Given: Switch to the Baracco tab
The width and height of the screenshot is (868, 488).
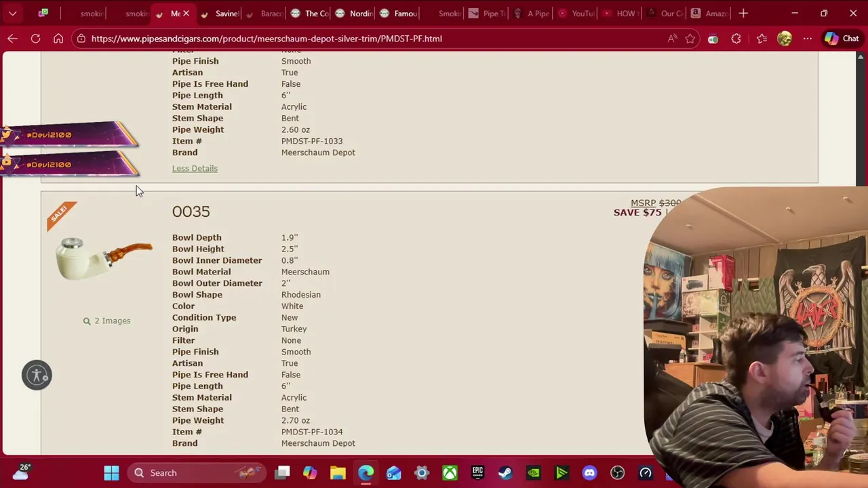Looking at the screenshot, I should point(264,13).
